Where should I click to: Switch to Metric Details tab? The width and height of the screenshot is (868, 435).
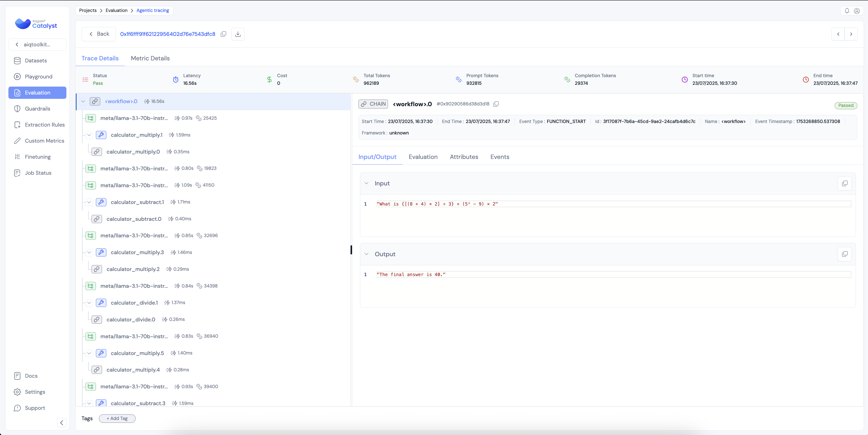[x=150, y=58]
